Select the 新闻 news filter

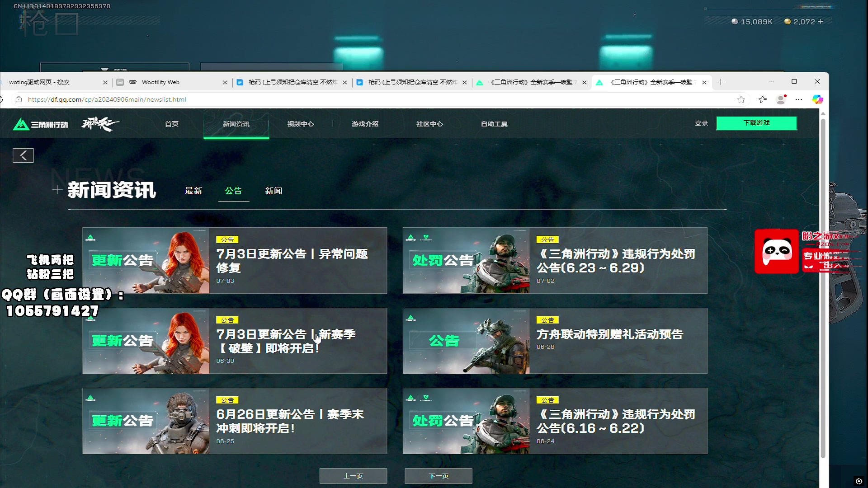point(274,191)
